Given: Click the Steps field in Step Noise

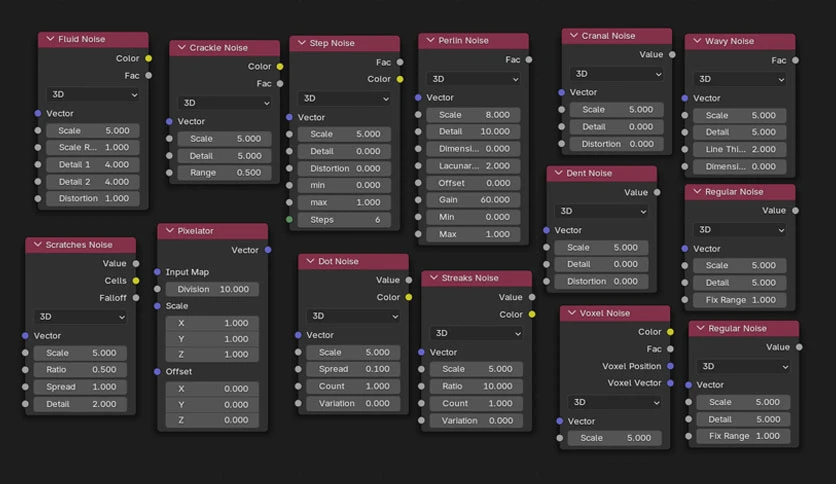Looking at the screenshot, I should pos(344,220).
